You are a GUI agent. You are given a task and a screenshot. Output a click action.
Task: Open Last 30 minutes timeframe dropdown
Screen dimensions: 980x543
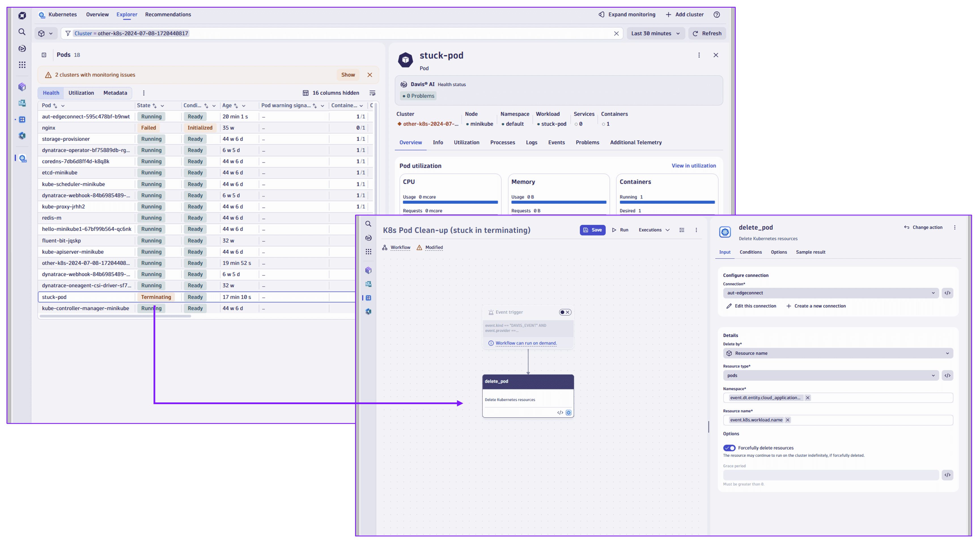coord(656,33)
